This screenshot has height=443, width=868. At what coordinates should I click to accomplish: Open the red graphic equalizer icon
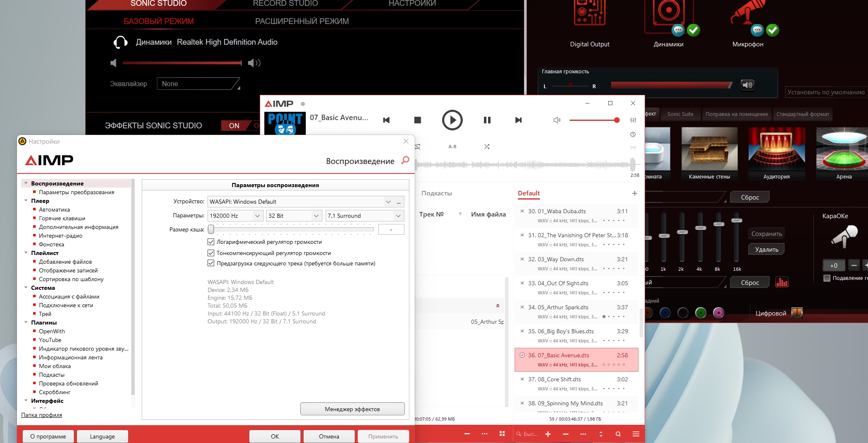(x=781, y=282)
